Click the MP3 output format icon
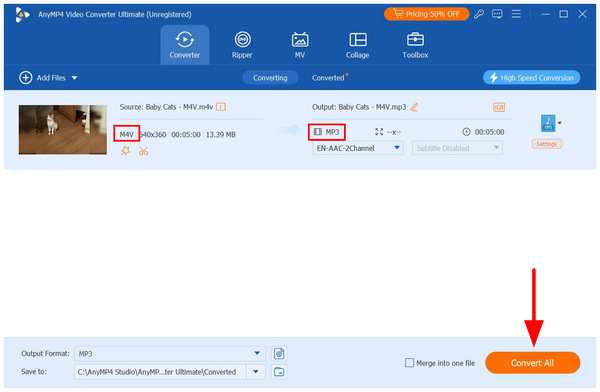This screenshot has width=600, height=392. tap(548, 123)
